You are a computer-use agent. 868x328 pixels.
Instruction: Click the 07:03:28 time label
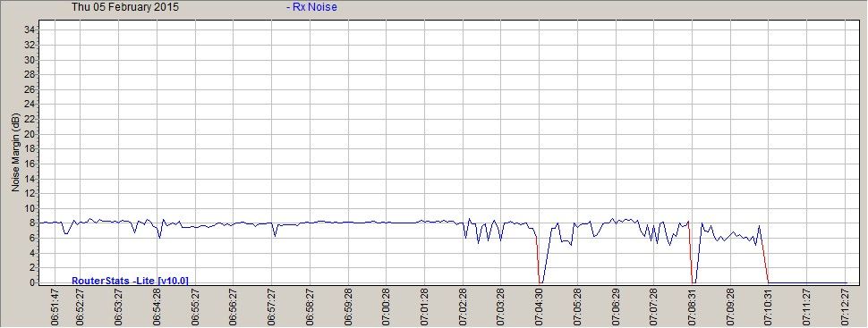[x=501, y=306]
